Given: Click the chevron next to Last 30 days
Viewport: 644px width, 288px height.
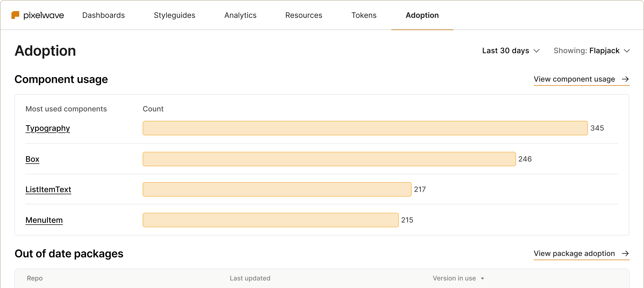Looking at the screenshot, I should (x=537, y=51).
